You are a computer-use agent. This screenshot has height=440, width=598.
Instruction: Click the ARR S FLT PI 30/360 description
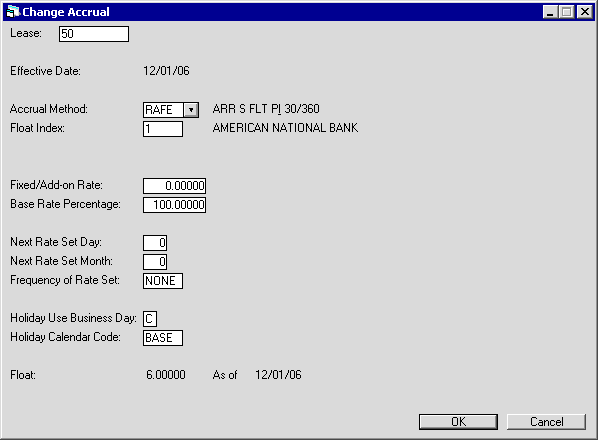(266, 109)
